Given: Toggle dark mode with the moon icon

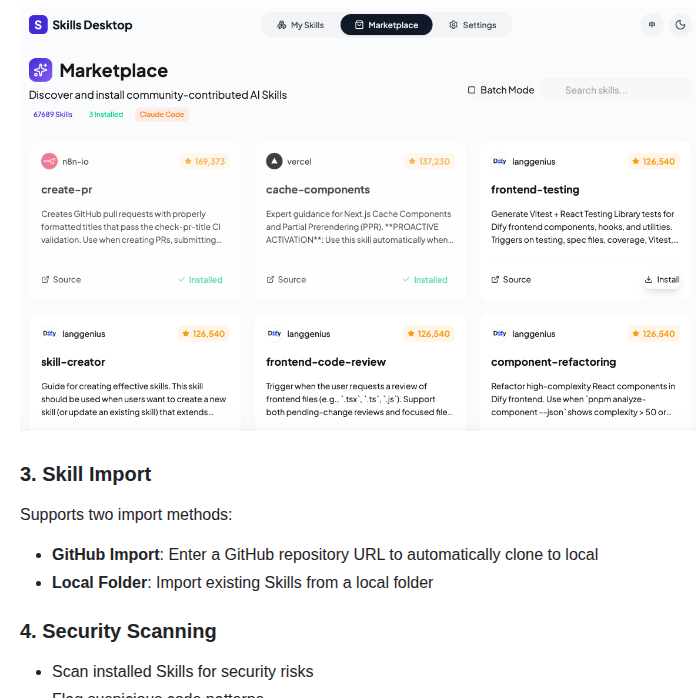Looking at the screenshot, I should [681, 25].
